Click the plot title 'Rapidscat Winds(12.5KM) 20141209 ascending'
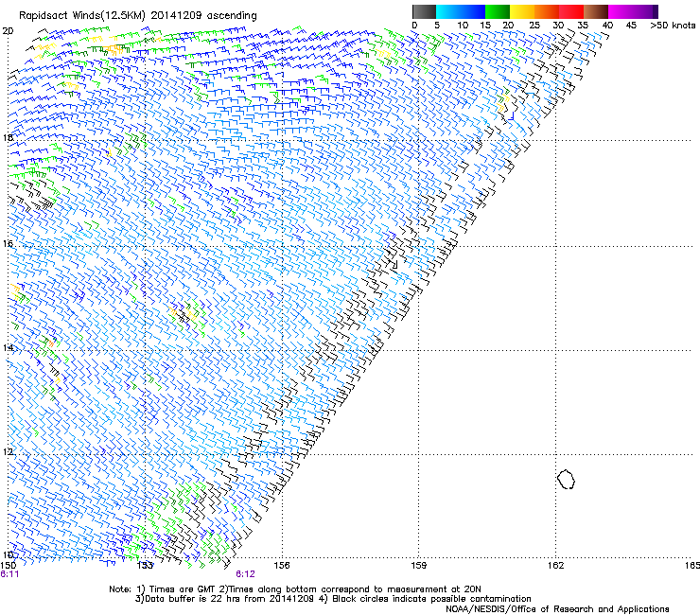Image resolution: width=700 pixels, height=615 pixels. (x=138, y=16)
